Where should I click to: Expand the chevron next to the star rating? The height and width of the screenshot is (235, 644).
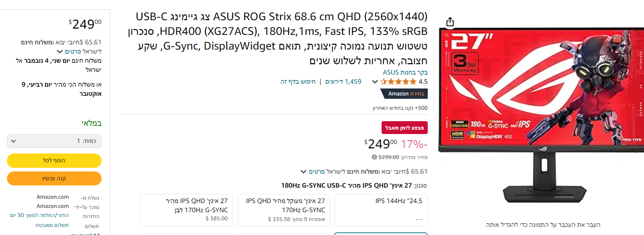(375, 82)
